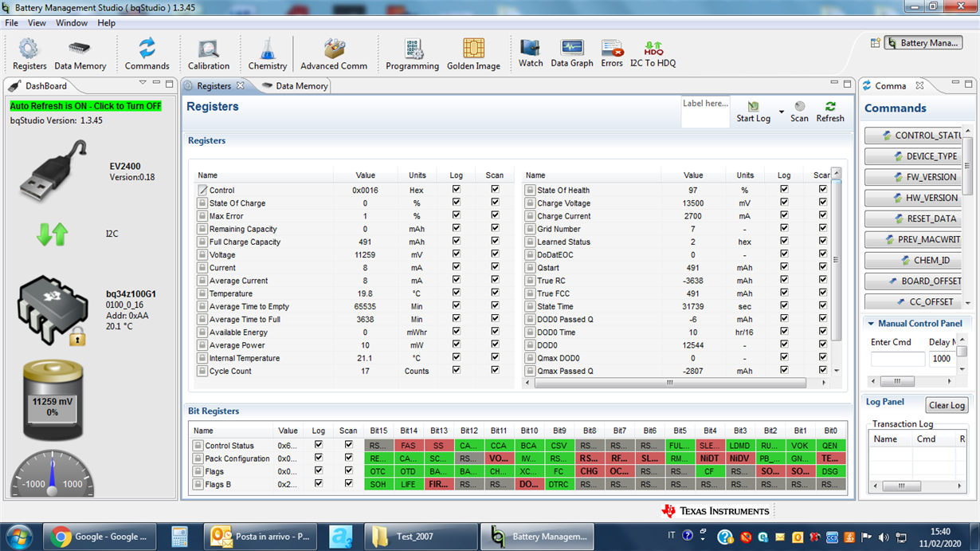
Task: Open the Window menu
Action: [72, 23]
